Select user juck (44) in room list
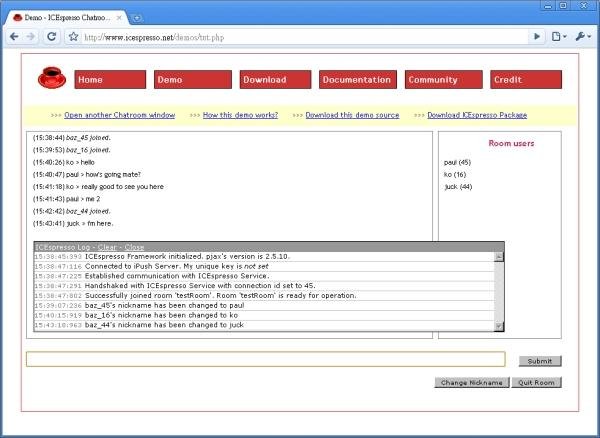 (x=458, y=187)
